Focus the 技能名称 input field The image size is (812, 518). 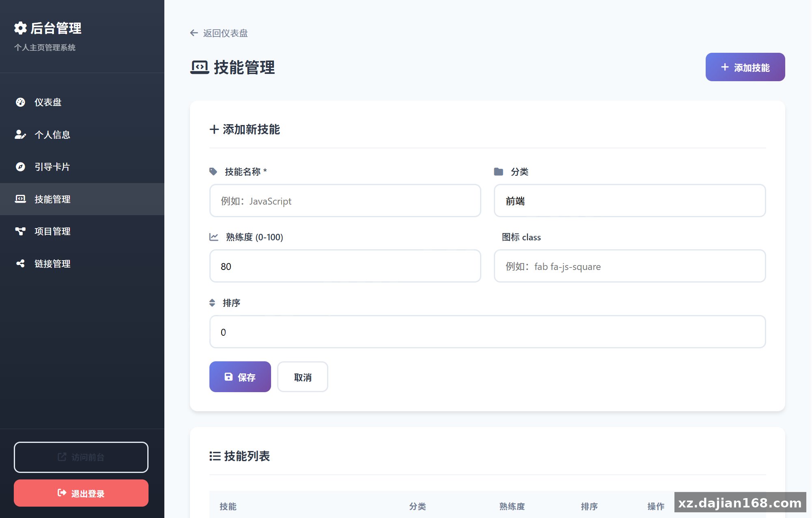coord(345,201)
